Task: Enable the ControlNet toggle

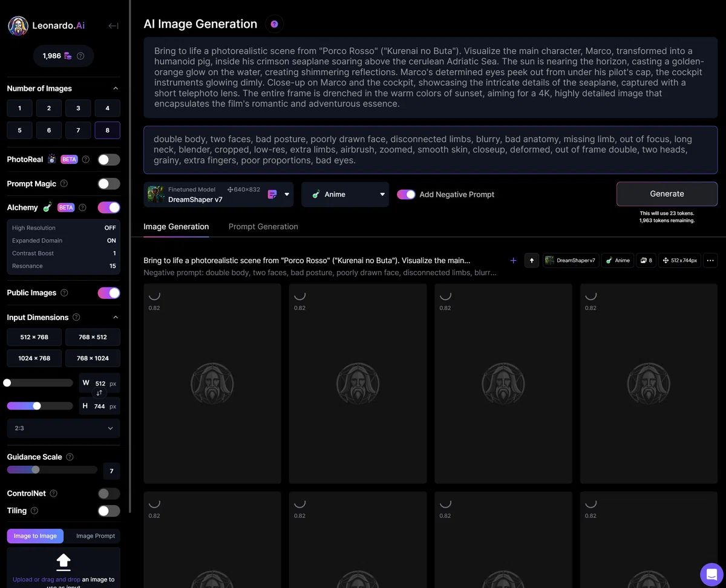Action: point(109,494)
